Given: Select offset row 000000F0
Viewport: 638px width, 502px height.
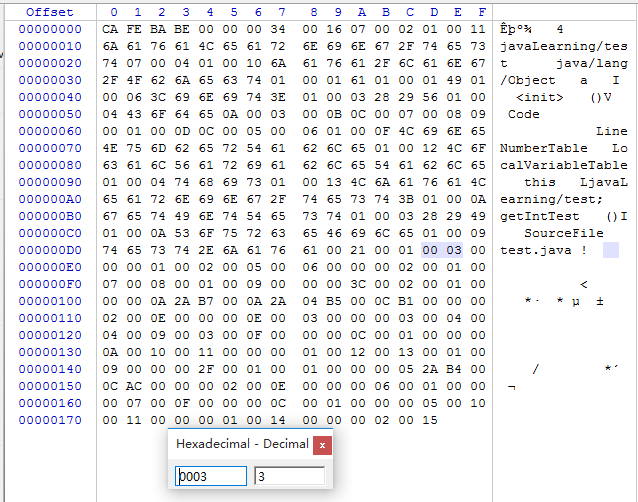Looking at the screenshot, I should [x=50, y=284].
